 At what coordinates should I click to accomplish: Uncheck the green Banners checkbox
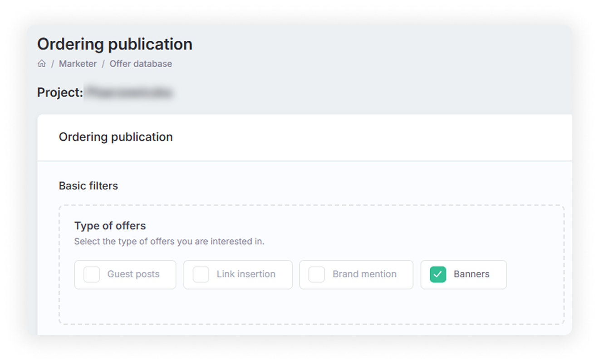438,274
